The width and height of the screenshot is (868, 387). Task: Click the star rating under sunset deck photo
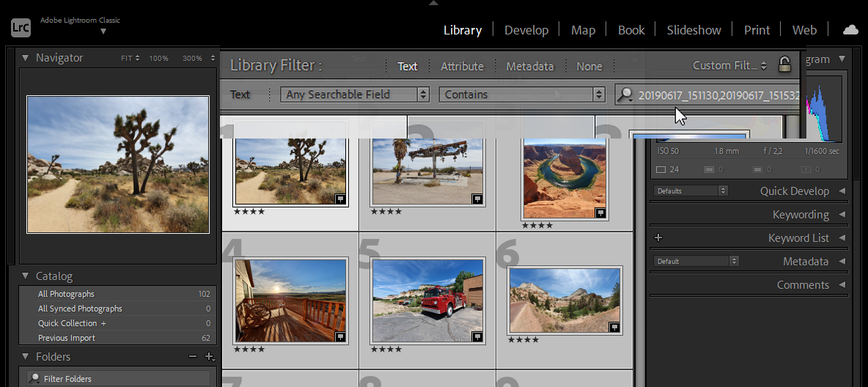tap(249, 350)
